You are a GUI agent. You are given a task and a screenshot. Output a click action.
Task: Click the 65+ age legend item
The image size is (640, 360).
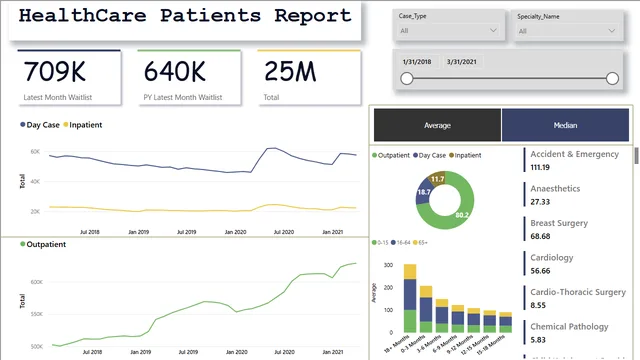tap(420, 242)
